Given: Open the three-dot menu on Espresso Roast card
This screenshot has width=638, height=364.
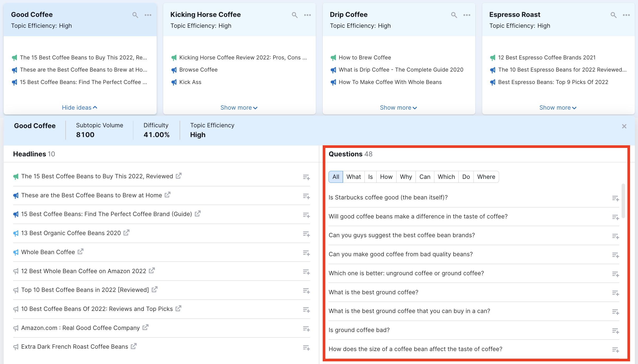Looking at the screenshot, I should pos(627,15).
